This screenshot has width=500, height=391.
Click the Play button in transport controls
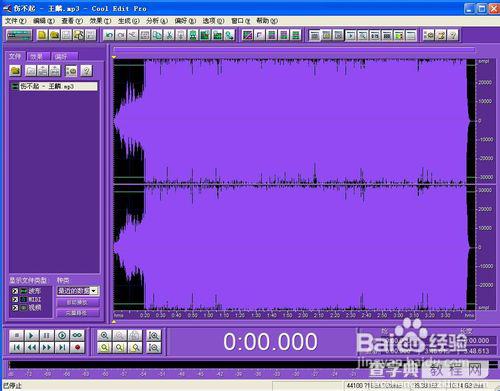pos(31,335)
